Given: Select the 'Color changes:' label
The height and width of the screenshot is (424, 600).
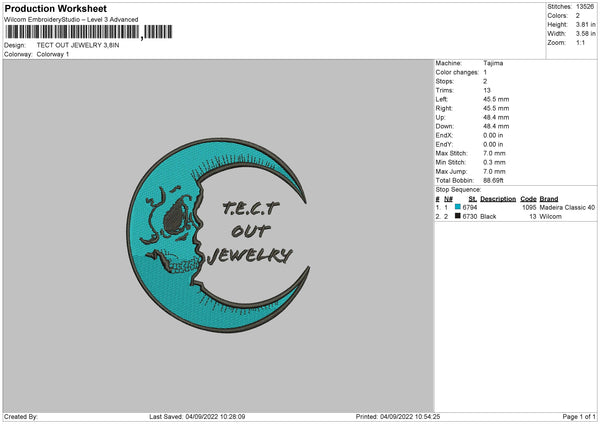Looking at the screenshot, I should (457, 72).
